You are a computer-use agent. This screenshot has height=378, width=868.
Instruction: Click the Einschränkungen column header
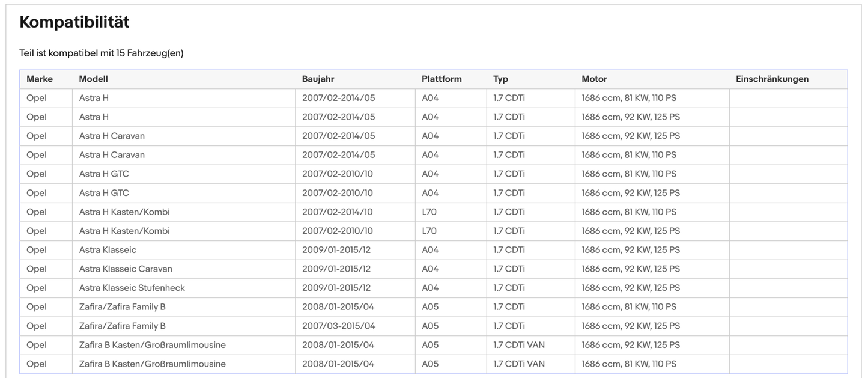[x=772, y=79]
